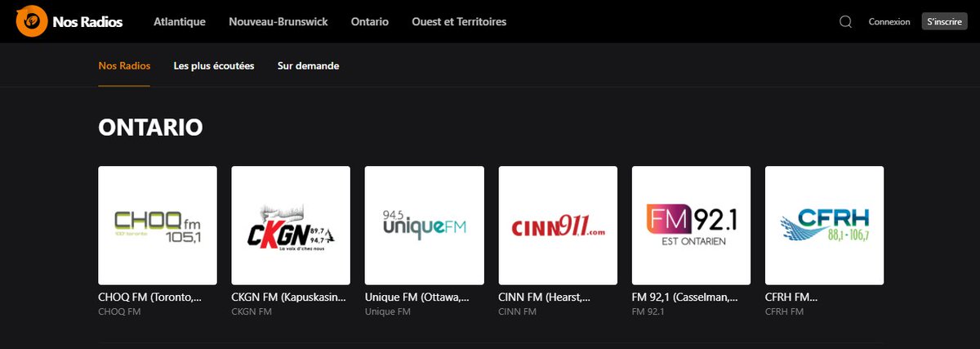The height and width of the screenshot is (349, 980).
Task: Open the CHOQ FM 105,1 thumbnail
Action: pos(158,226)
